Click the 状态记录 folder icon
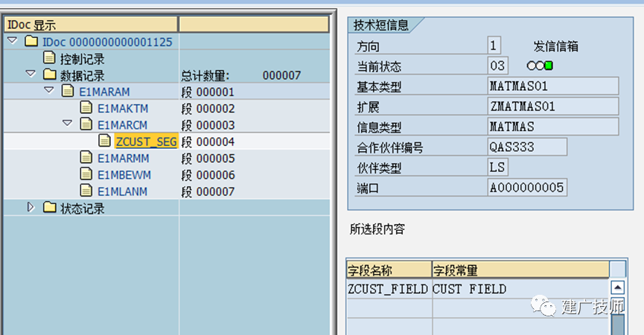The image size is (644, 335). [x=50, y=207]
